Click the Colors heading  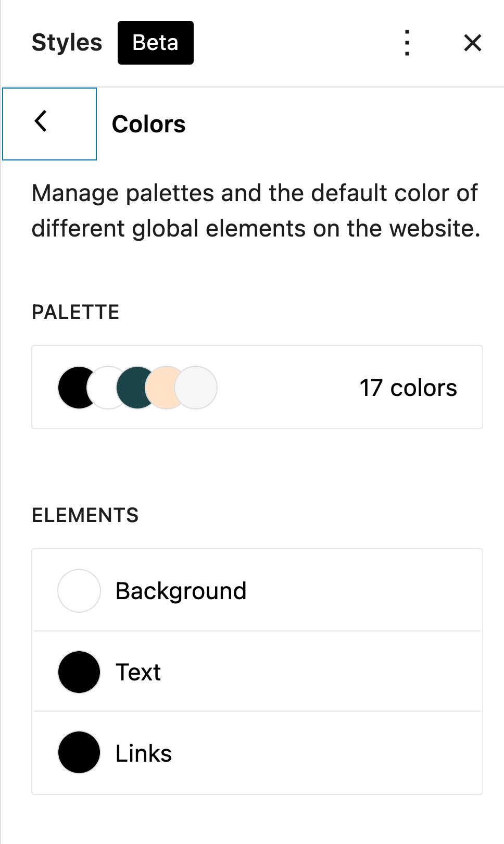click(x=148, y=124)
